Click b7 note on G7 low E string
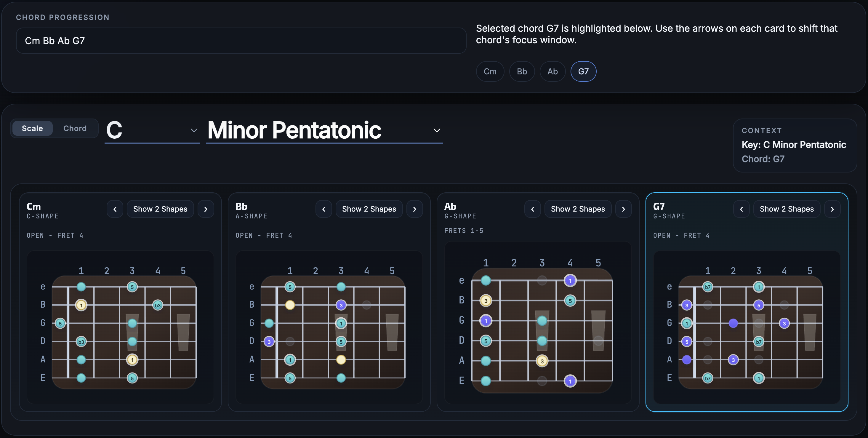Image resolution: width=868 pixels, height=438 pixels. (708, 378)
